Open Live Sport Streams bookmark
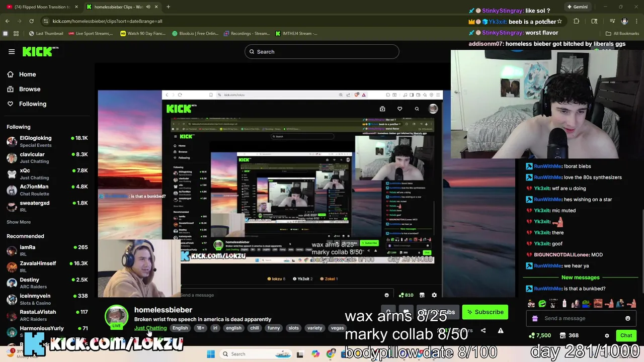 (x=91, y=34)
